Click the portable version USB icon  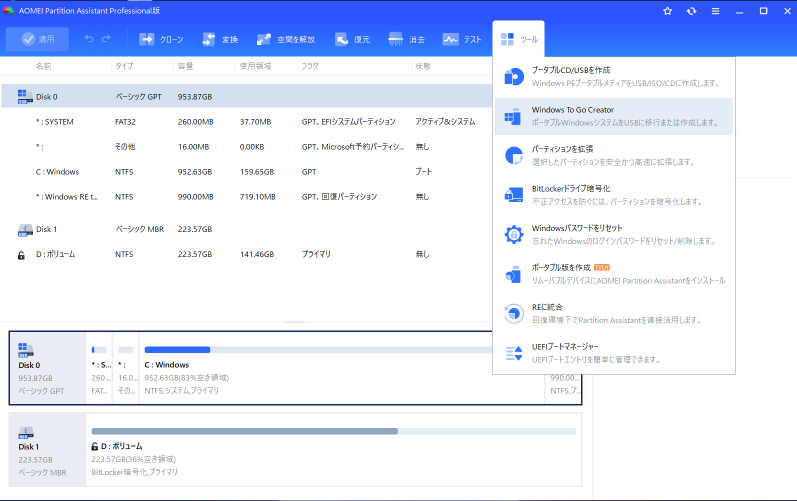tap(513, 274)
